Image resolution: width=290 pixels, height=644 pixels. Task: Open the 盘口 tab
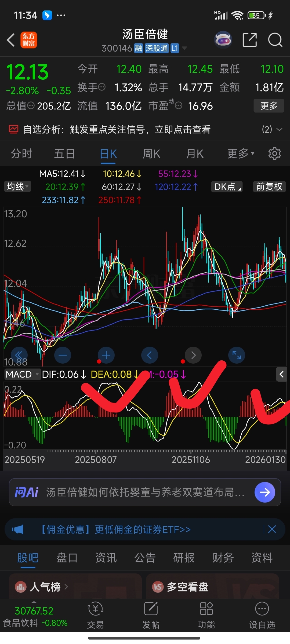tap(67, 558)
